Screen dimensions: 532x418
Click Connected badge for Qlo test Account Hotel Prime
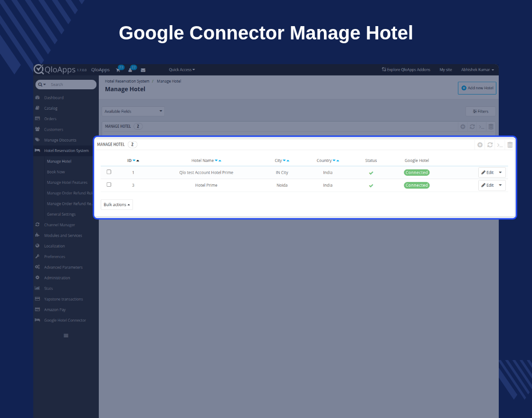417,172
